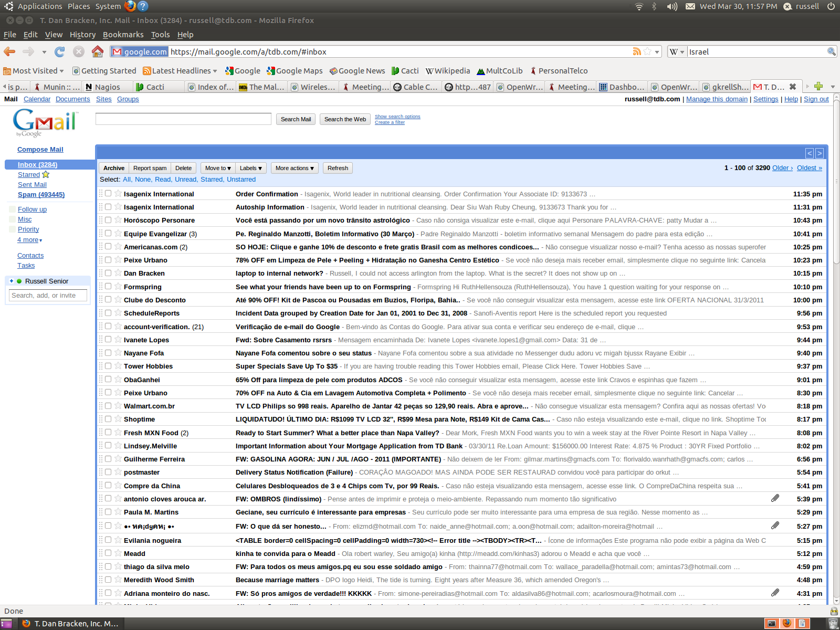Tick the ScheduleReports email checkbox

coord(108,313)
